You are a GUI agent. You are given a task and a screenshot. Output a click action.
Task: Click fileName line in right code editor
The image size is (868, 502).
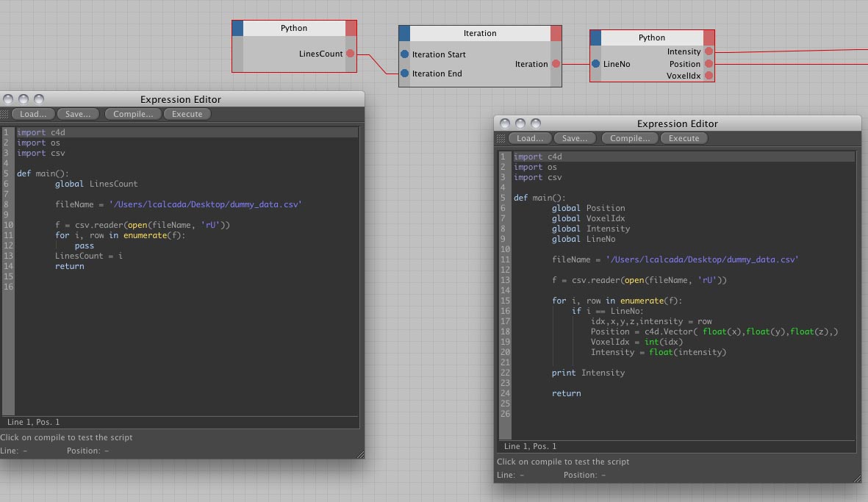[x=675, y=259]
